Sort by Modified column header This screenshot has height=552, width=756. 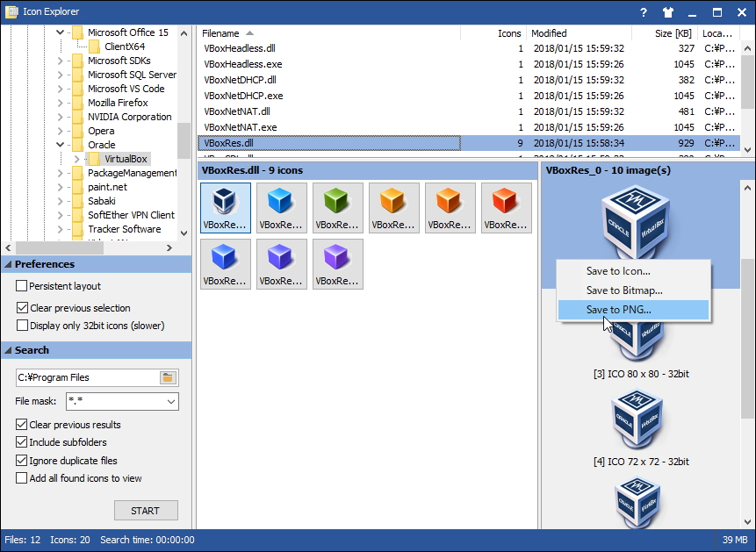[x=579, y=33]
